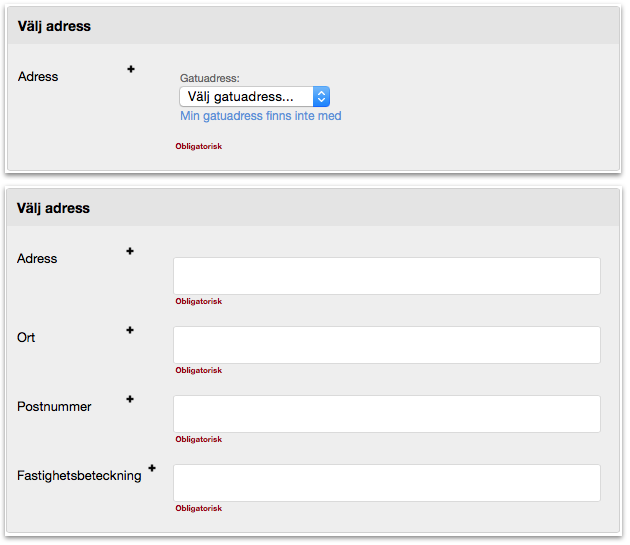Click Obligatorisk notice below the gatuadress link
This screenshot has height=545, width=630.
pos(199,146)
